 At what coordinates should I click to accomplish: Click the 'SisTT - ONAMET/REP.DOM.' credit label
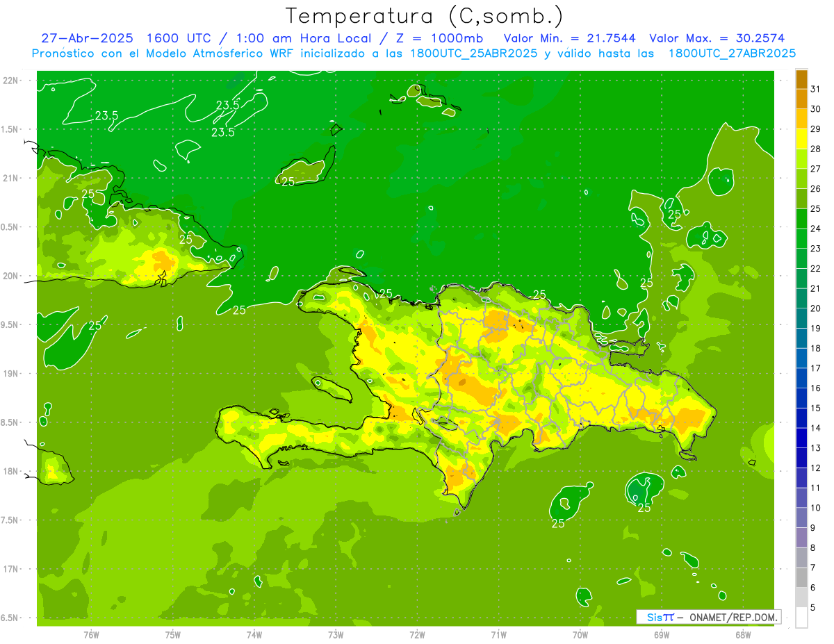click(x=708, y=617)
